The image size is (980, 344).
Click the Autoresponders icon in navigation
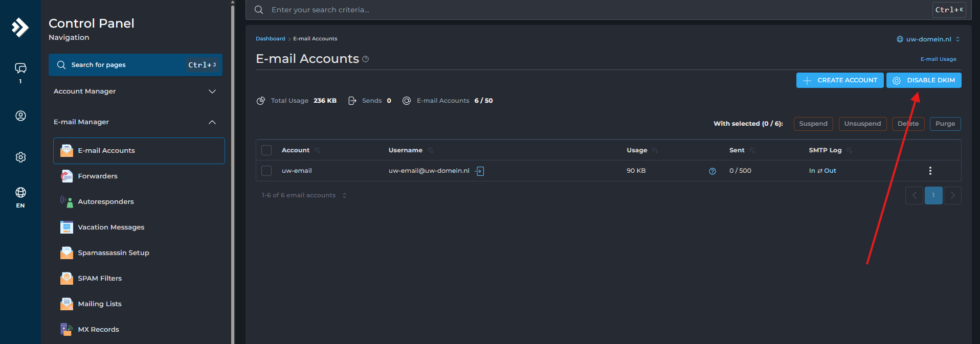coord(66,201)
